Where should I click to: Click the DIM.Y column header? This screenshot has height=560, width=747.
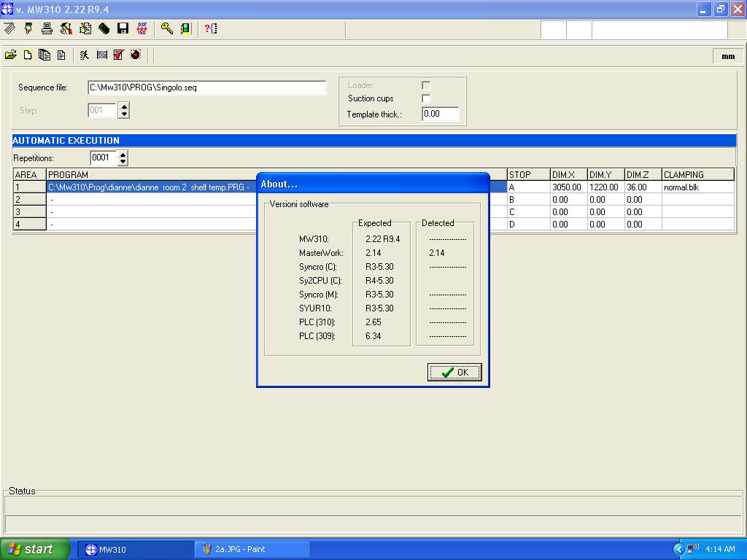click(605, 175)
